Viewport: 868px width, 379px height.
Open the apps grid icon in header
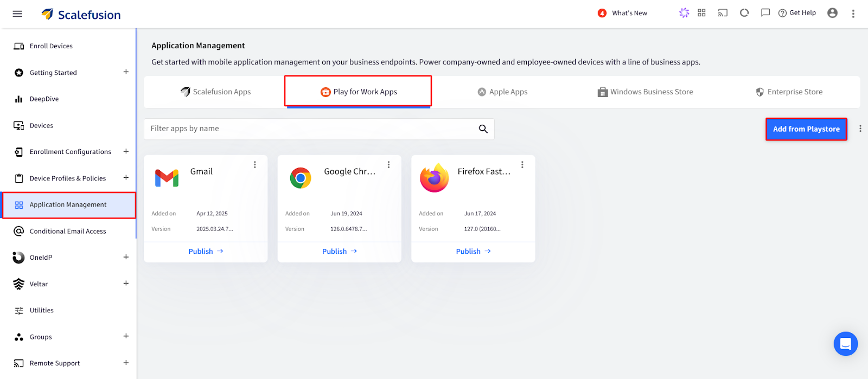[x=701, y=13]
